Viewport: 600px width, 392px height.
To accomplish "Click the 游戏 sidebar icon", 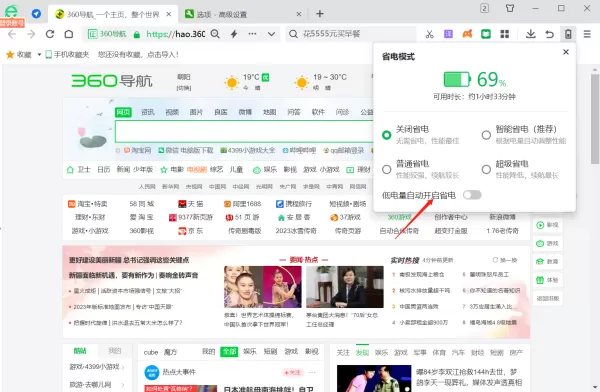I will [x=548, y=243].
